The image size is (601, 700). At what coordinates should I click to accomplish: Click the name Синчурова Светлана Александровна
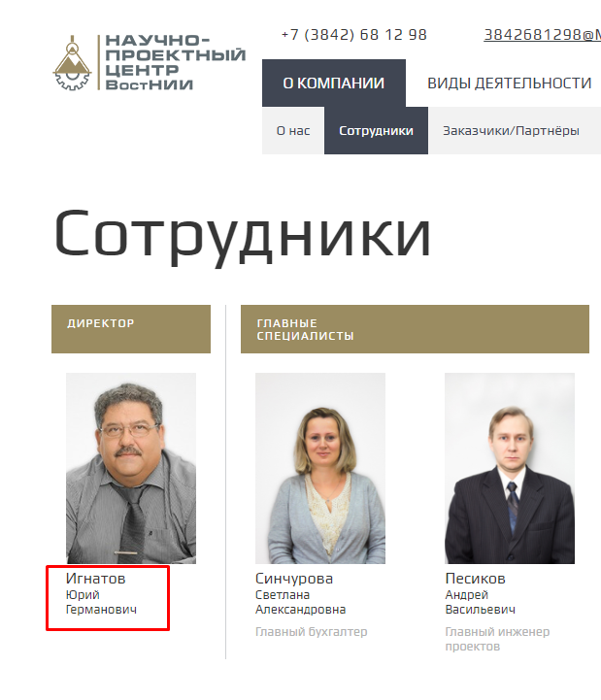301,593
